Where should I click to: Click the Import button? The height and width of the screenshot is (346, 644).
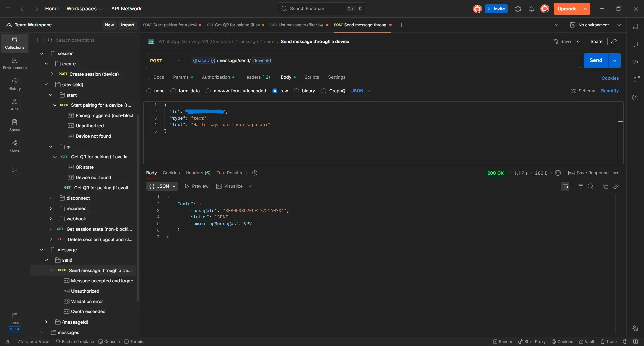click(128, 25)
